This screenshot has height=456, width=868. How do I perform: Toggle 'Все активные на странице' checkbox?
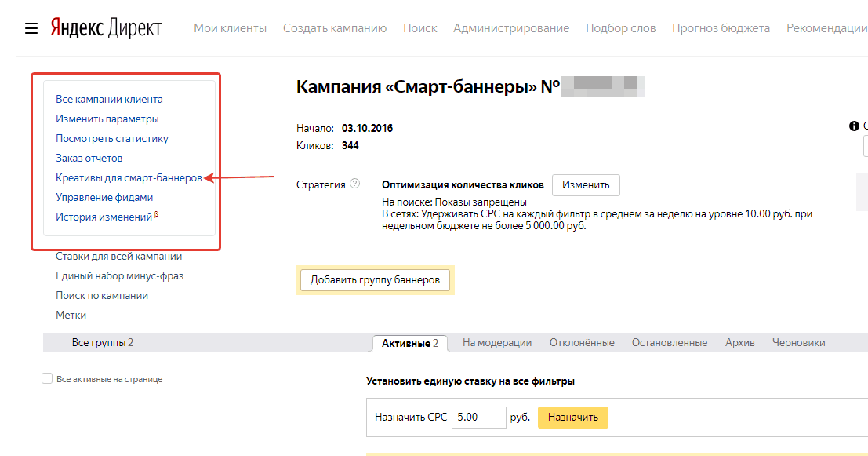point(47,379)
